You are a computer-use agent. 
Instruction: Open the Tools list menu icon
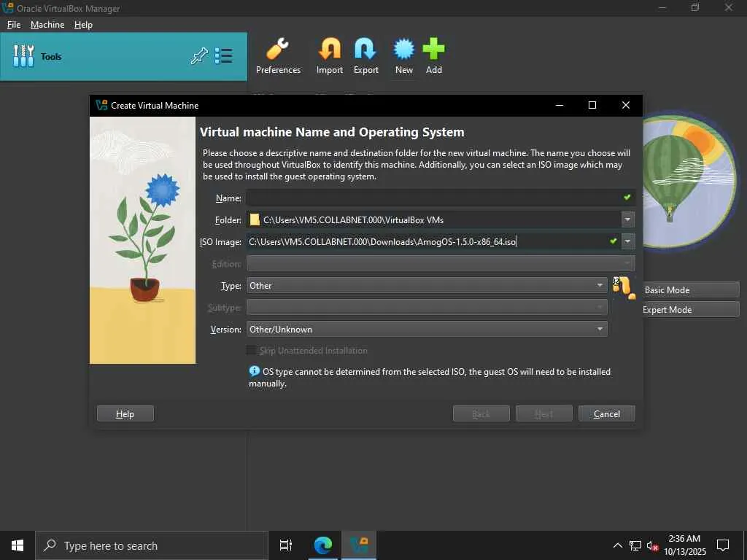coord(223,56)
